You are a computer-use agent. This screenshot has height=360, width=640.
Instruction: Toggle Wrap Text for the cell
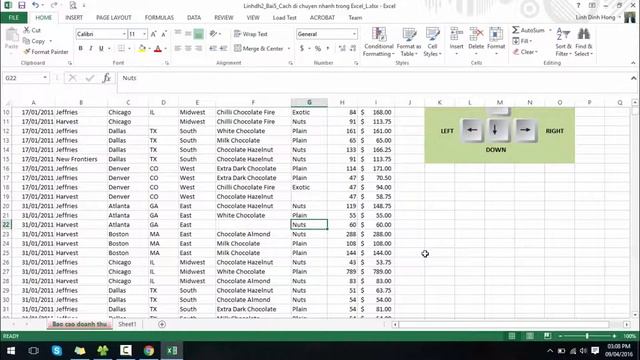(251, 34)
